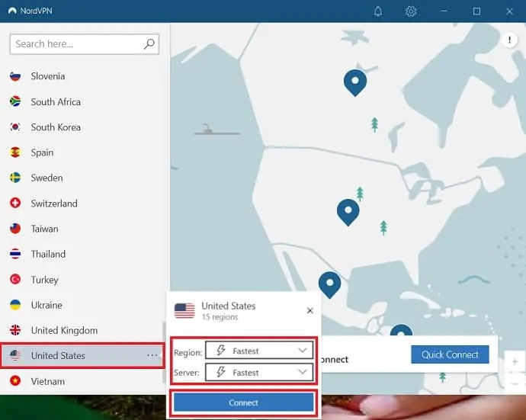Click the Vietnam flag icon

[15, 381]
